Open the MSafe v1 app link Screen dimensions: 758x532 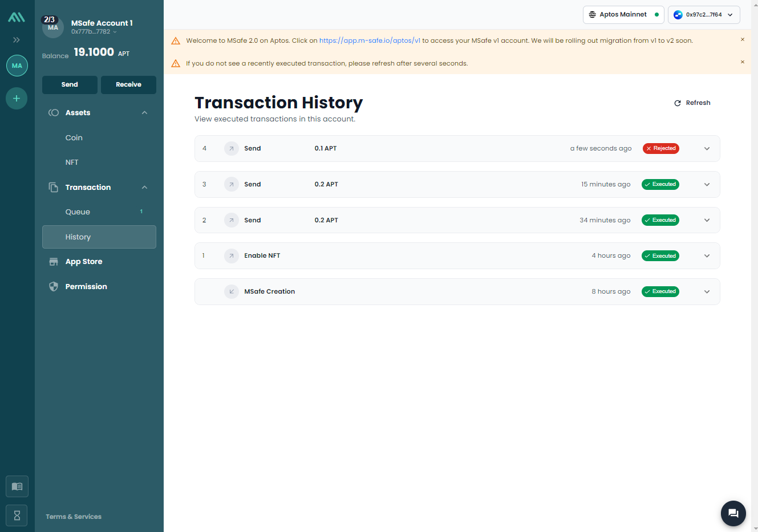(370, 40)
